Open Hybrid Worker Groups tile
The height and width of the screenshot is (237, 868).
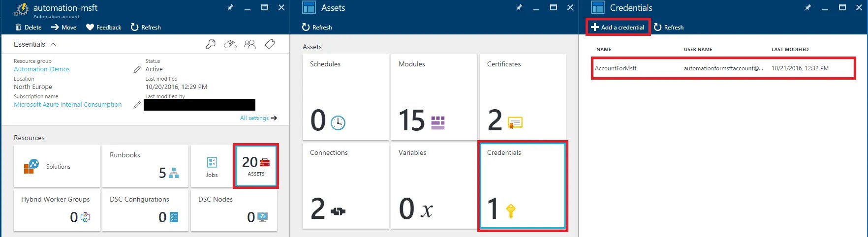click(x=57, y=210)
